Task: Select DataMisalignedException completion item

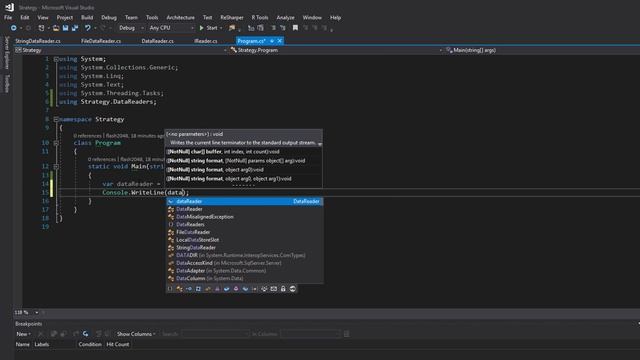Action: (244, 217)
